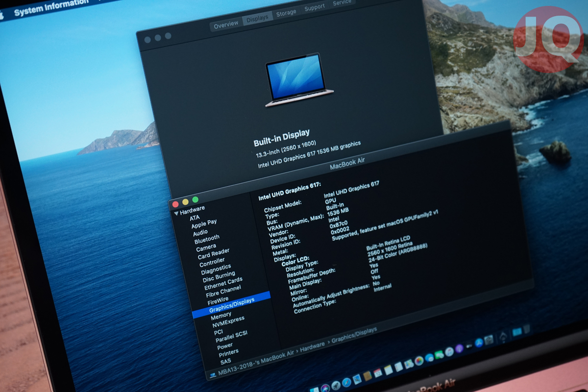The height and width of the screenshot is (392, 588).
Task: Launch Calendar from the Dock
Action: coord(378,373)
